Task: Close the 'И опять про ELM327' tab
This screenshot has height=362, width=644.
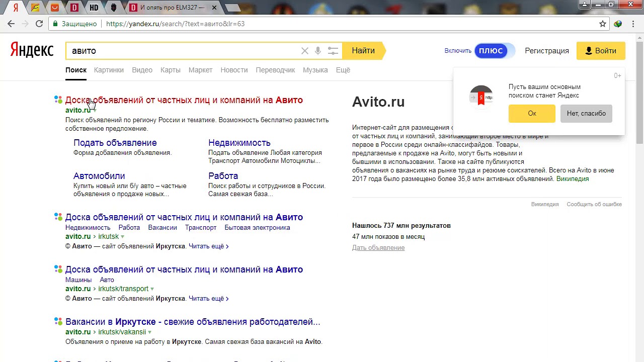Action: pyautogui.click(x=215, y=8)
